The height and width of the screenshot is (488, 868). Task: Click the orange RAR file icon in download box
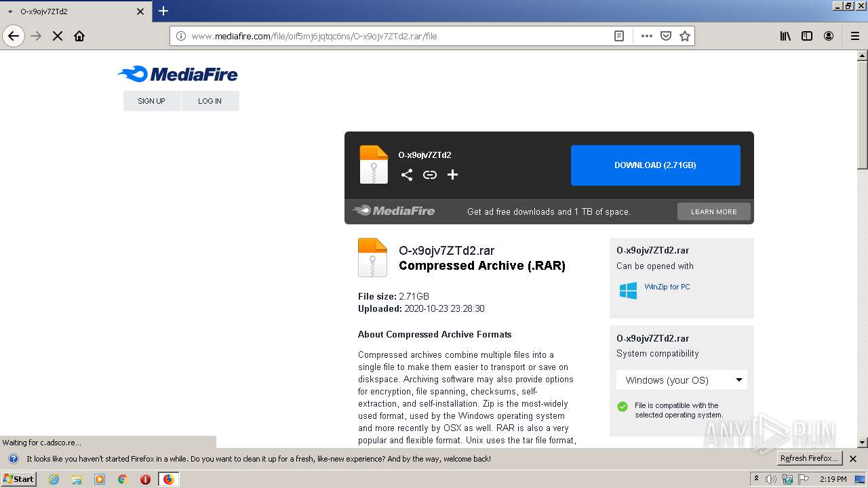click(x=374, y=165)
